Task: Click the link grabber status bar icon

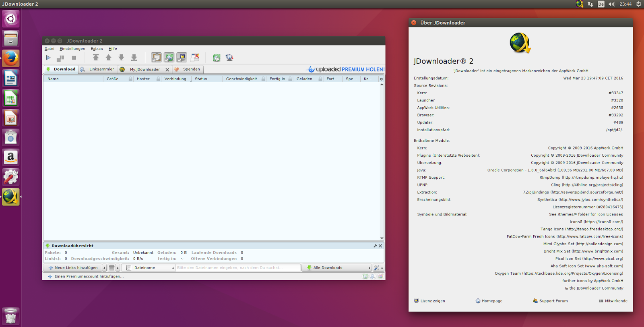Action: (x=373, y=277)
